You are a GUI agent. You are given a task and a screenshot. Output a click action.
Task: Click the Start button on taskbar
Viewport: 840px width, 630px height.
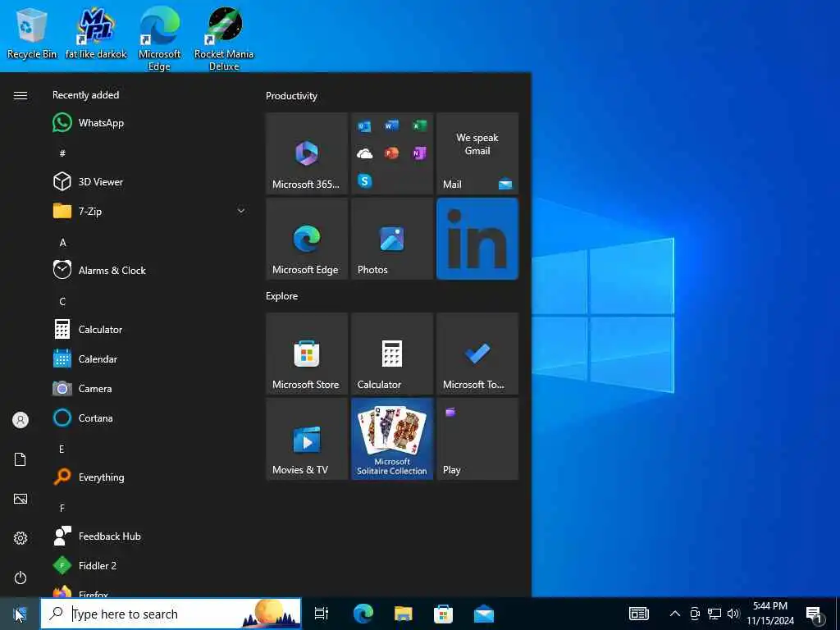(x=20, y=614)
